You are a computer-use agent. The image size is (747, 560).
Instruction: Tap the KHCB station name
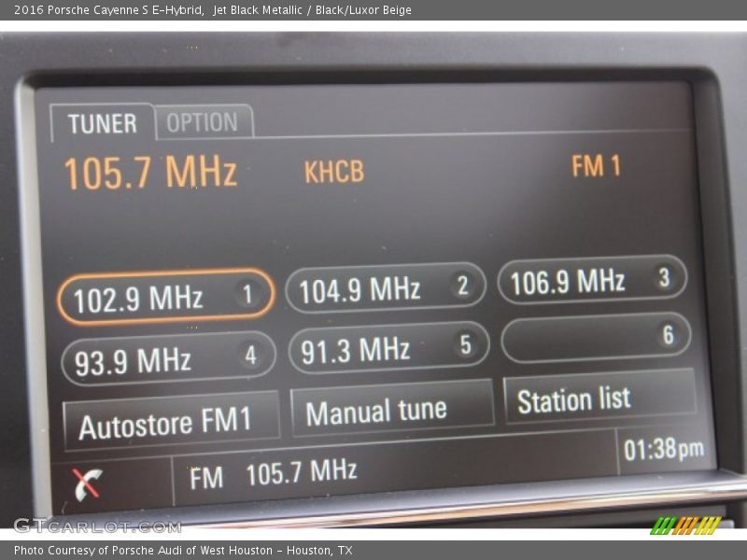(x=334, y=172)
